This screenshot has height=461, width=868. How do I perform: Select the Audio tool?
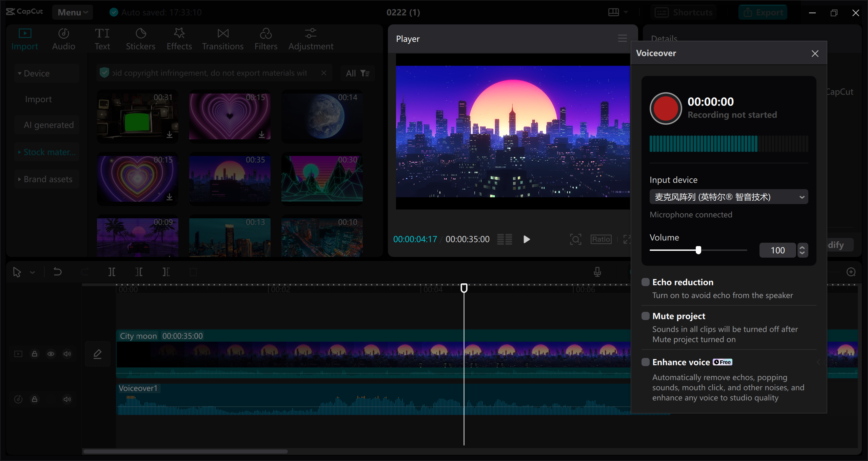[63, 39]
